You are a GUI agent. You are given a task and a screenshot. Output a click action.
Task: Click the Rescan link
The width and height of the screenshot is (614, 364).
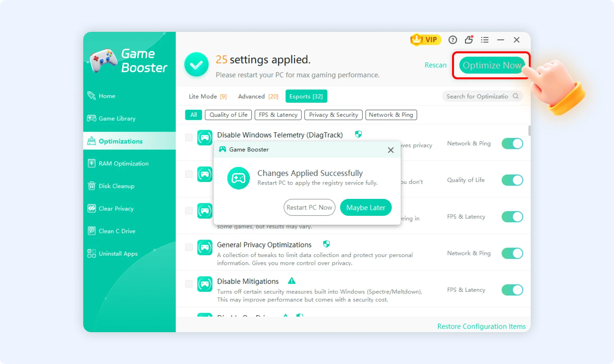pyautogui.click(x=435, y=65)
